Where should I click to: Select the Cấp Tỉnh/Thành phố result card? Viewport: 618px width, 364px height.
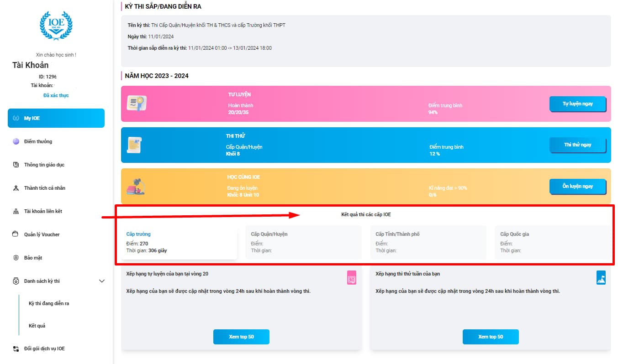tap(428, 242)
